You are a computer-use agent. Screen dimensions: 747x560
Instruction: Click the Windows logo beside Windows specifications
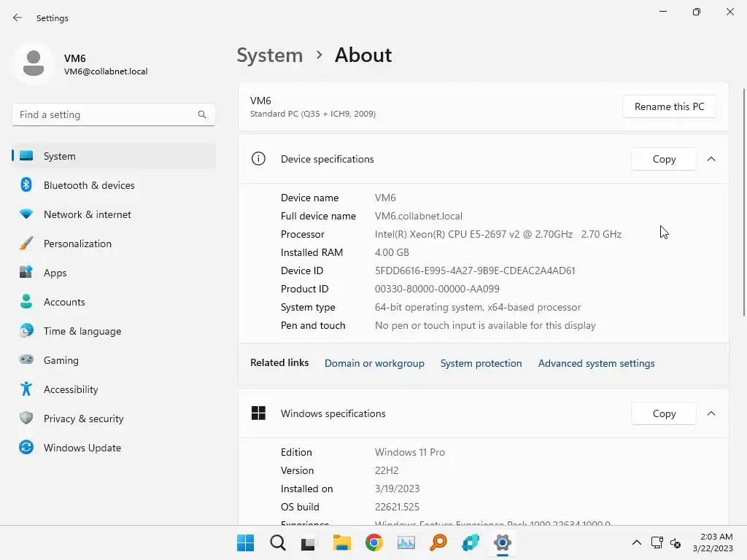pos(258,413)
